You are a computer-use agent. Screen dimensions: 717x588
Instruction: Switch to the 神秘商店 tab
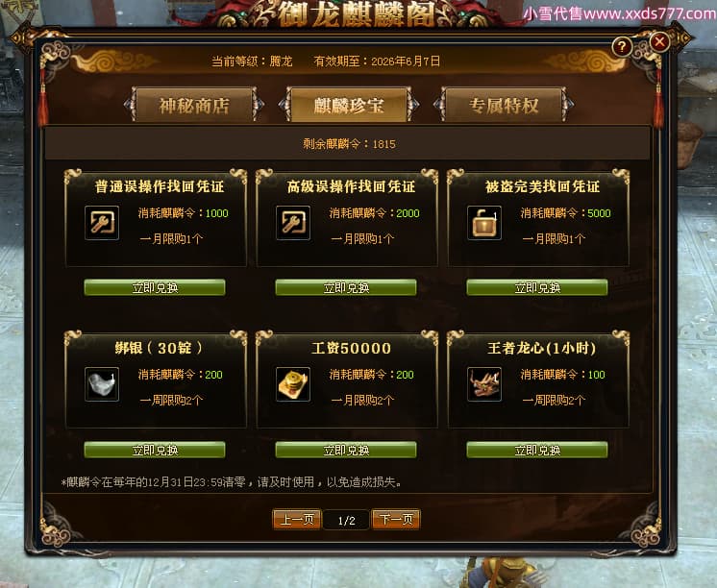[194, 105]
